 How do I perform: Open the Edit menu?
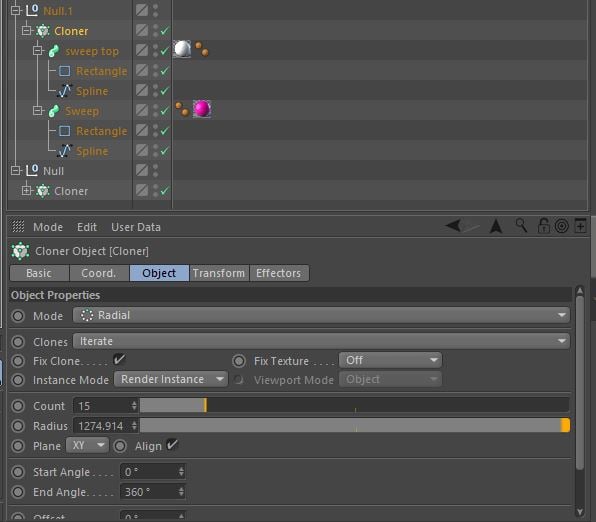[x=87, y=227]
